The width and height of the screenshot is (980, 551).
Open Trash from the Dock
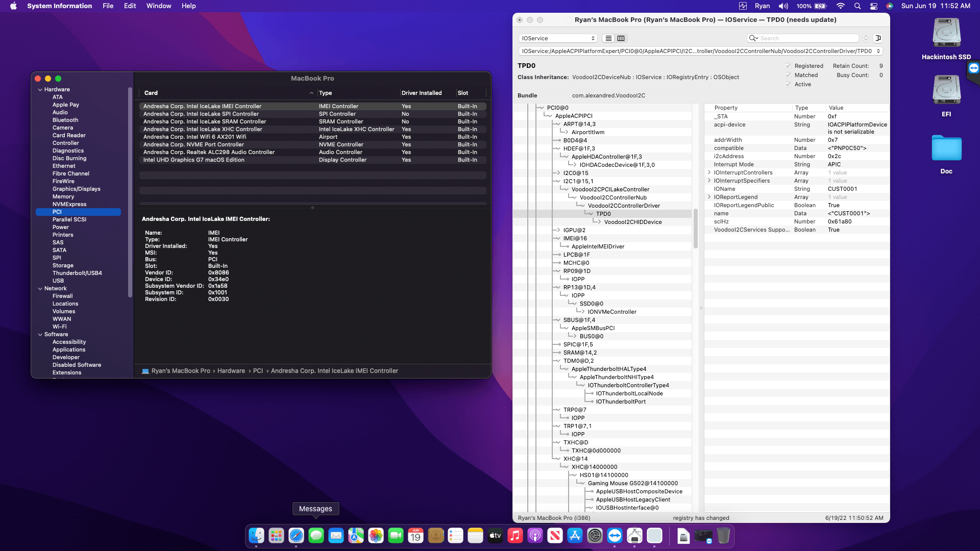point(723,536)
